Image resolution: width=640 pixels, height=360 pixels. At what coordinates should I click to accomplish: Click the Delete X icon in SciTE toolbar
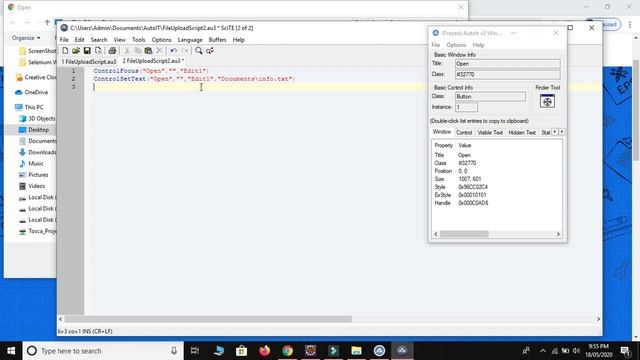pos(160,51)
